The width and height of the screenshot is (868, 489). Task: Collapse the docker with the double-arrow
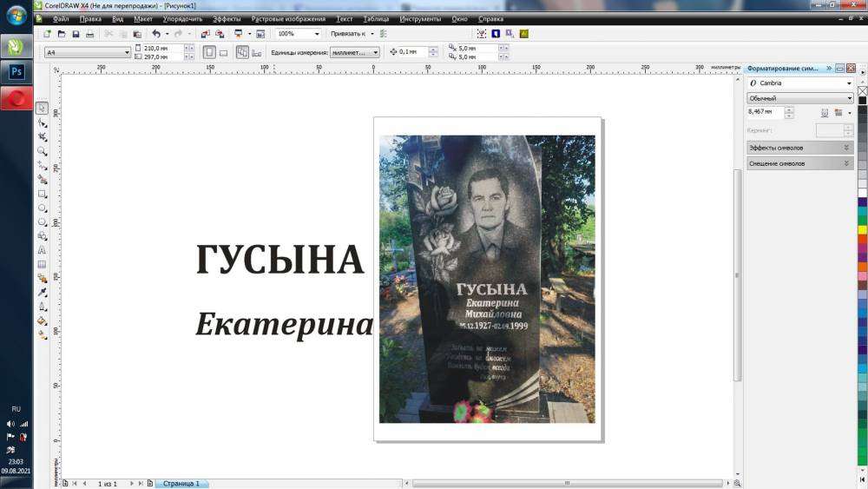click(829, 68)
